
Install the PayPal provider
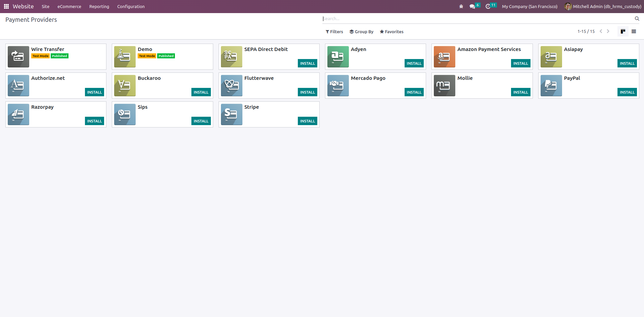pyautogui.click(x=627, y=92)
